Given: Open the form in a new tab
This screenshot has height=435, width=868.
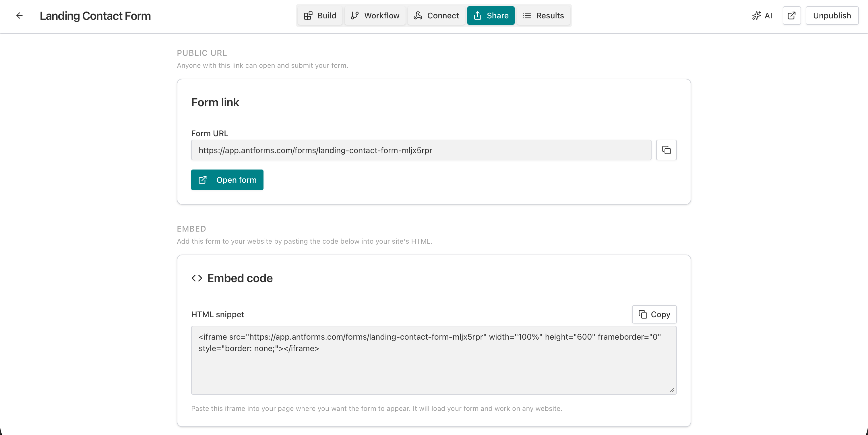Looking at the screenshot, I should pos(227,180).
